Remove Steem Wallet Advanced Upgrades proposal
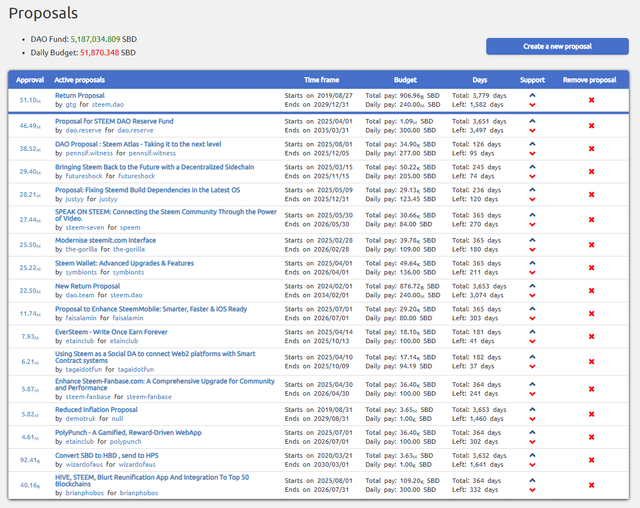640x508 pixels. point(591,268)
